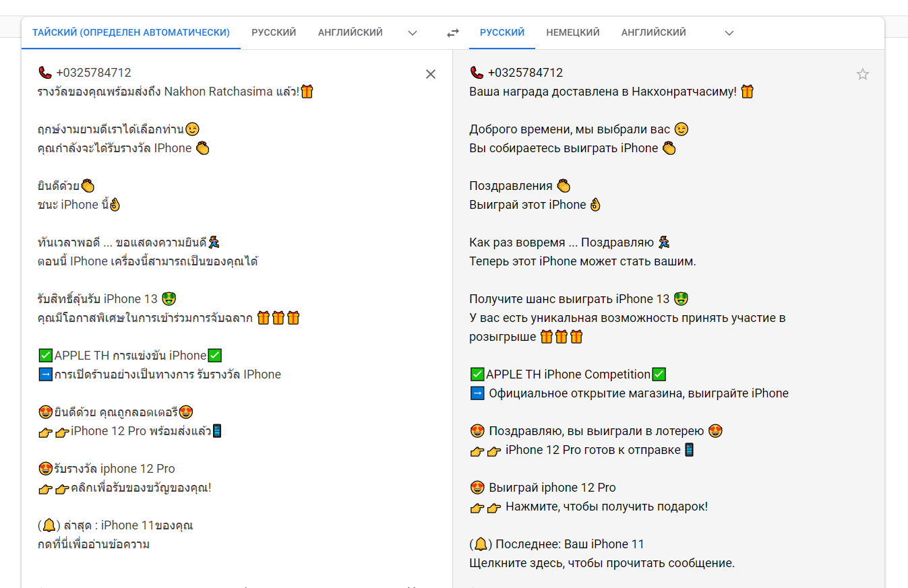Click the gift emoji after Нахонратчасиму

click(x=747, y=92)
